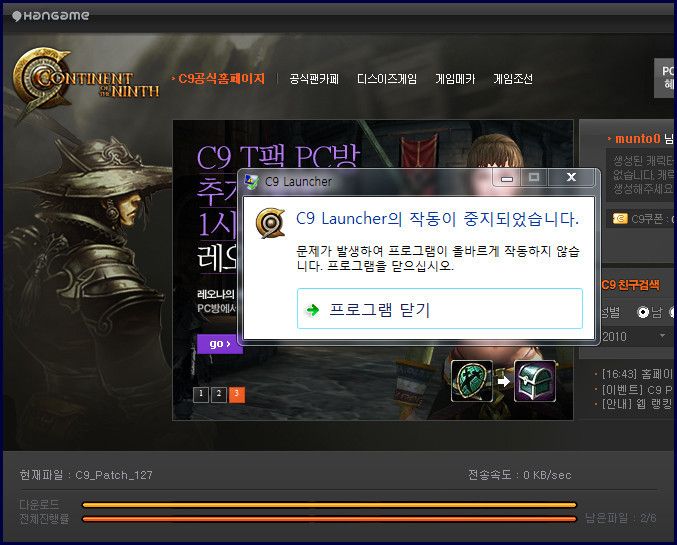The width and height of the screenshot is (677, 545).
Task: Click the 프로그램 닫기 button in dialog
Action: coord(440,309)
